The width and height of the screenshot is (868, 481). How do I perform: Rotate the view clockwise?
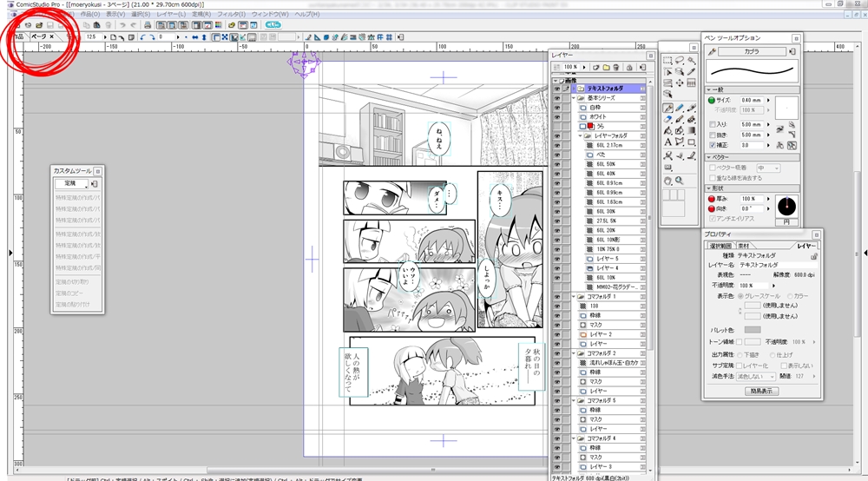(152, 37)
